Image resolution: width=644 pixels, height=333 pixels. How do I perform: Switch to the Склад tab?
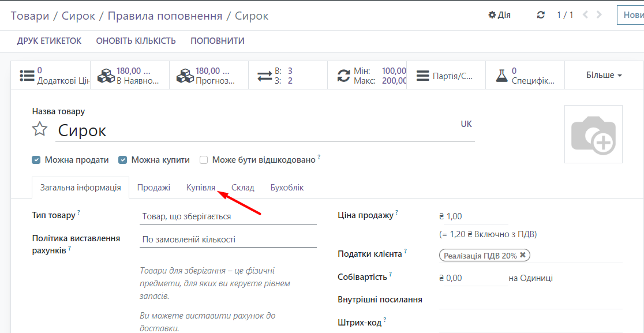[x=243, y=188]
